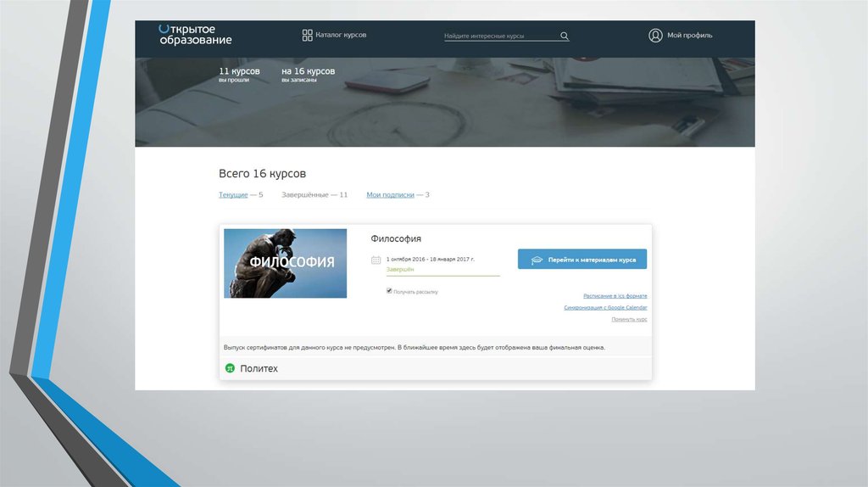The width and height of the screenshot is (868, 487).
Task: Open the Мои подписки tab
Action: tap(390, 195)
